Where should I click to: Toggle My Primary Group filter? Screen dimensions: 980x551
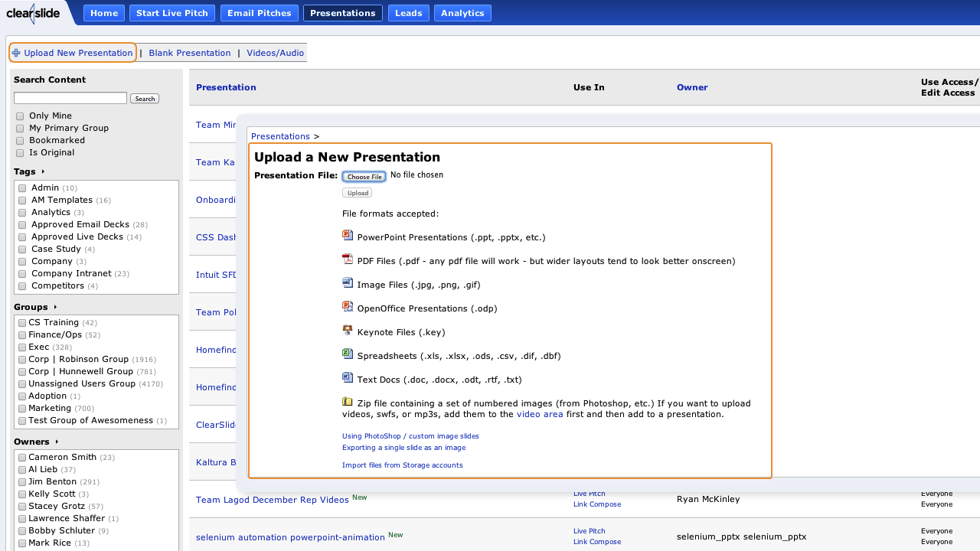click(x=20, y=129)
